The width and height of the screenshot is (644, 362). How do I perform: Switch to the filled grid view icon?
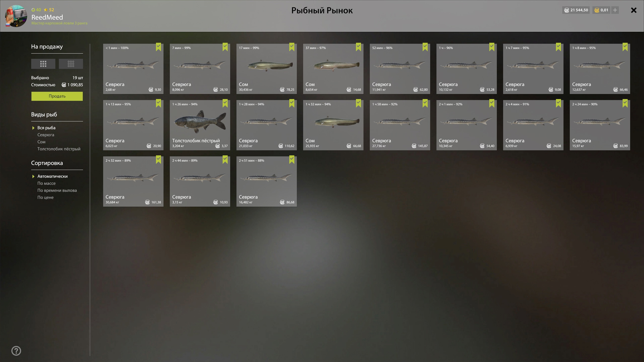point(43,64)
